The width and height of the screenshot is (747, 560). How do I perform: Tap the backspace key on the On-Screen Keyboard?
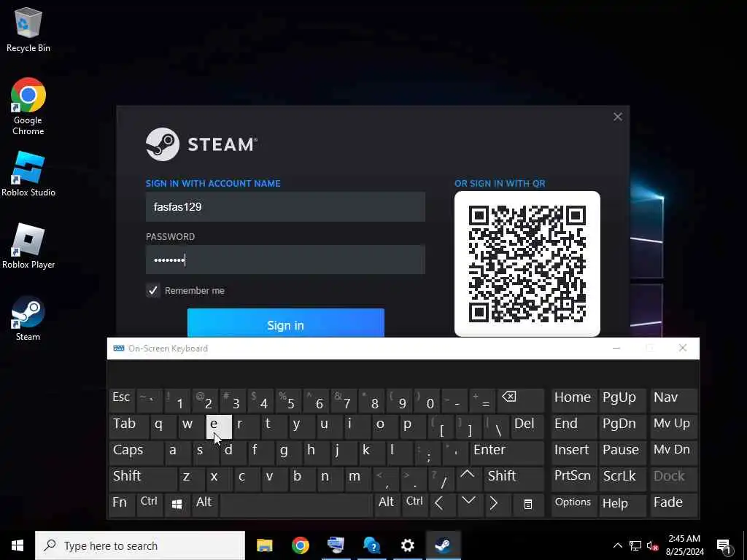(x=519, y=400)
